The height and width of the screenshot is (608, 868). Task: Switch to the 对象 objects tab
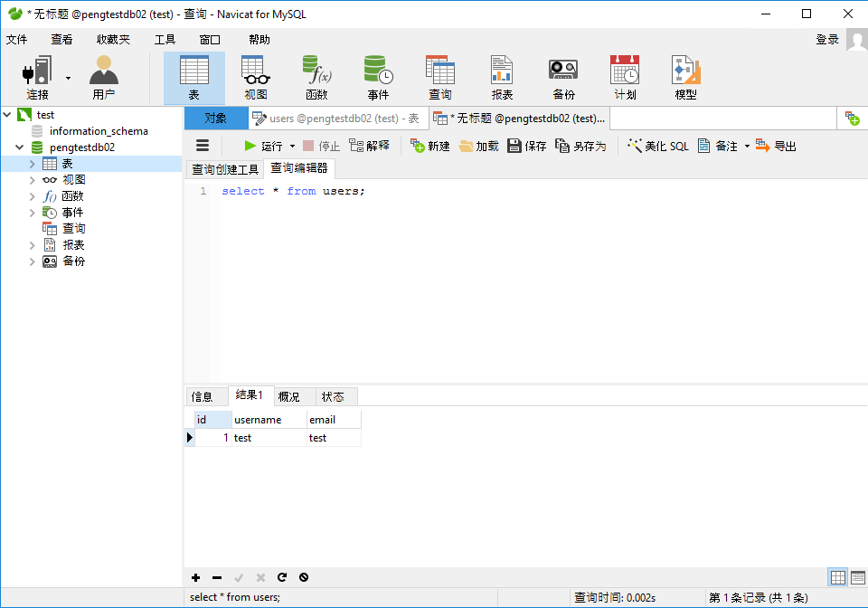[216, 118]
